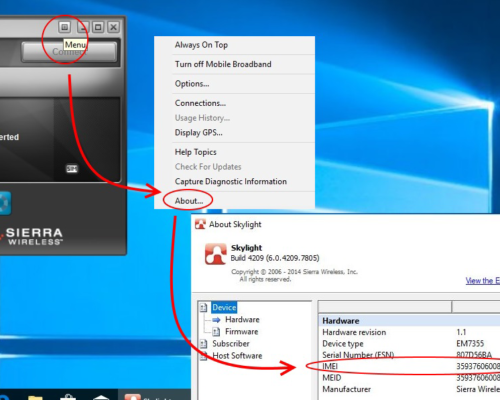Viewport: 500px width, 400px height.
Task: Close the Skylight connection window
Action: point(113,27)
